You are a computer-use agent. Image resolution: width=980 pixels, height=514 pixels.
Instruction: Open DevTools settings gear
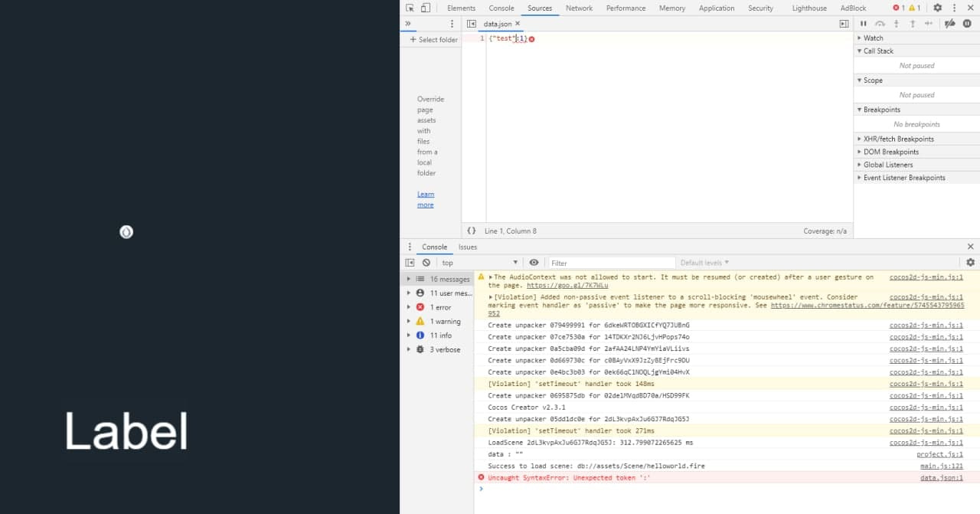click(x=937, y=8)
